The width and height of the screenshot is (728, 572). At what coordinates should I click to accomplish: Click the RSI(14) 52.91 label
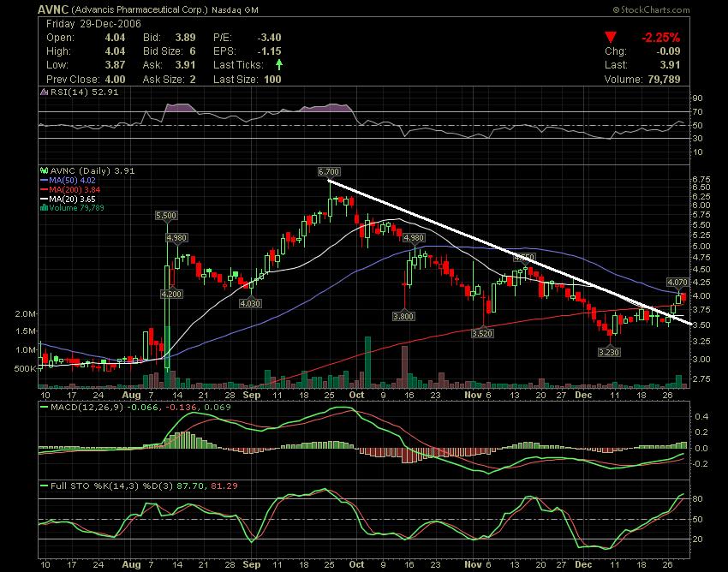[85, 92]
